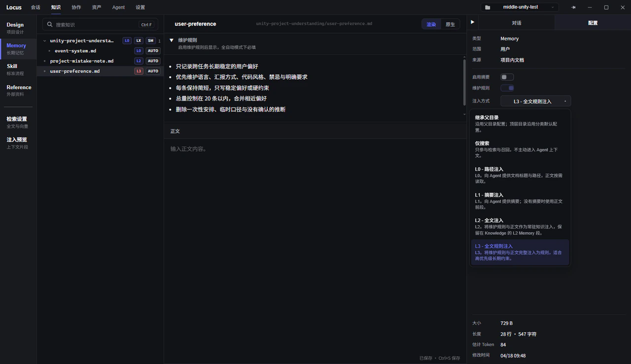The width and height of the screenshot is (631, 364).
Task: Click the 28 行 • 547 字符 length value
Action: point(518,334)
